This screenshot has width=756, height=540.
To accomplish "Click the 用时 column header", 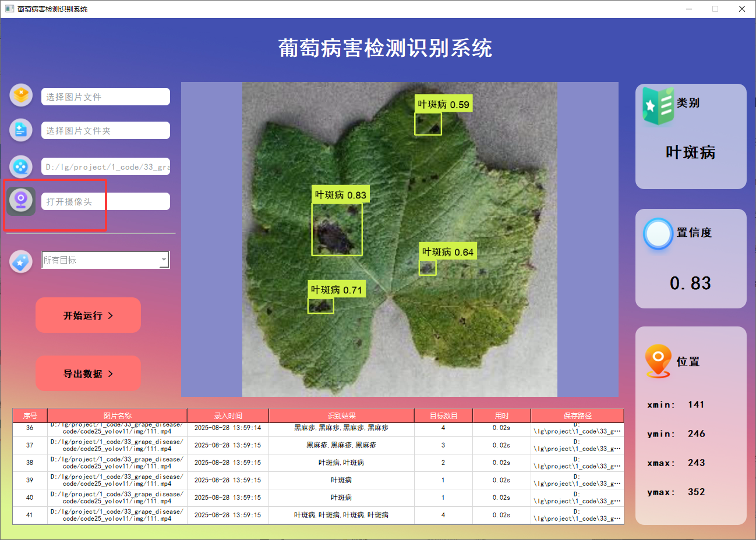I will (501, 415).
